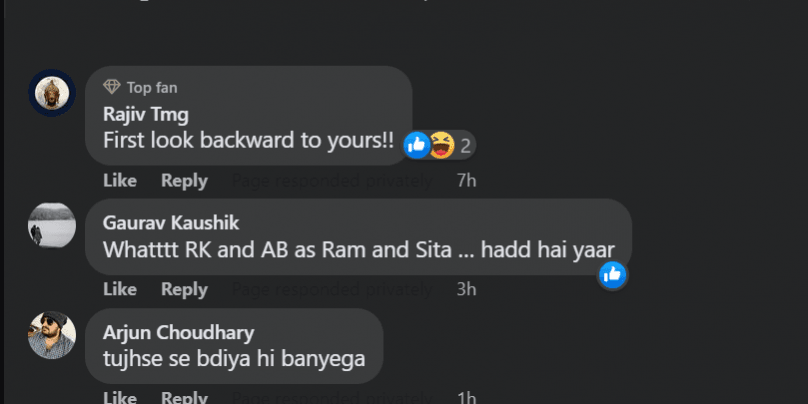This screenshot has height=404, width=808.
Task: Open Gaurav Kaushik's profile name link
Action: [171, 222]
